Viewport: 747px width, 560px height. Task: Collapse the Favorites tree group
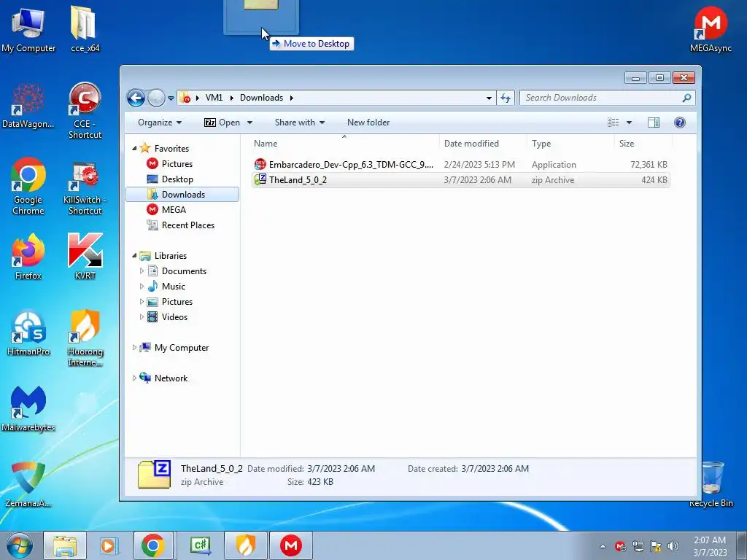pyautogui.click(x=134, y=149)
